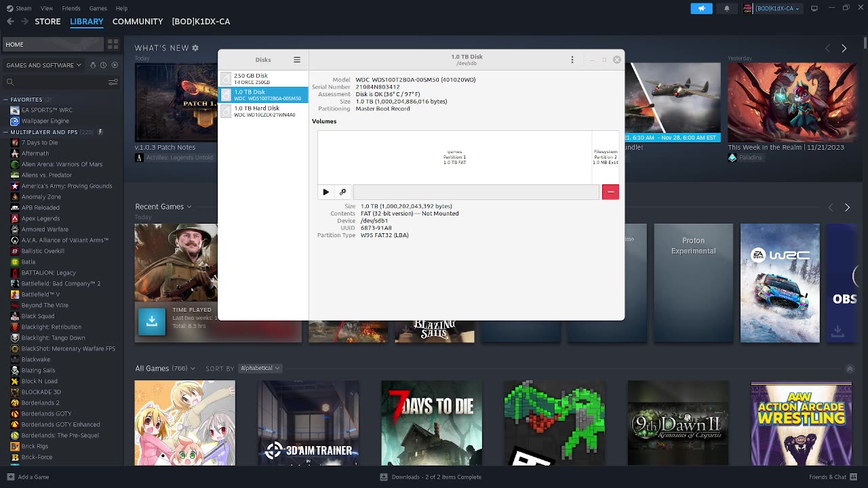
Task: Open the Help menu in Steam
Action: point(121,8)
